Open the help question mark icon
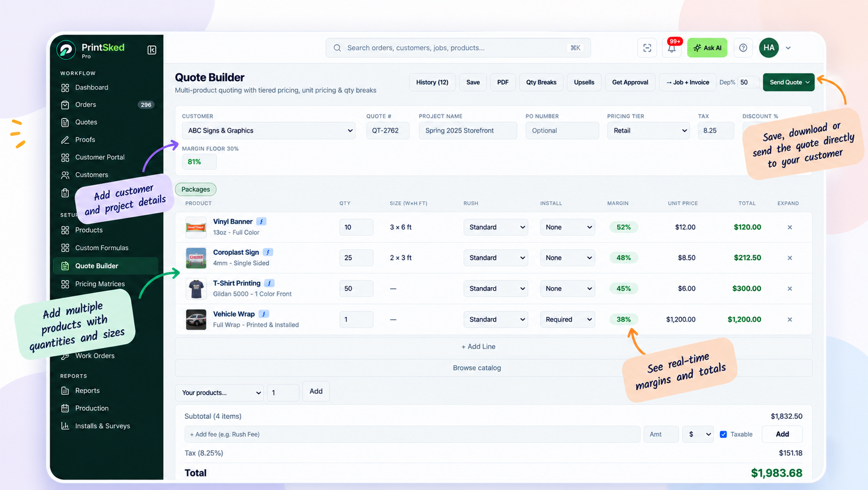Image resolution: width=868 pixels, height=490 pixels. click(x=743, y=48)
